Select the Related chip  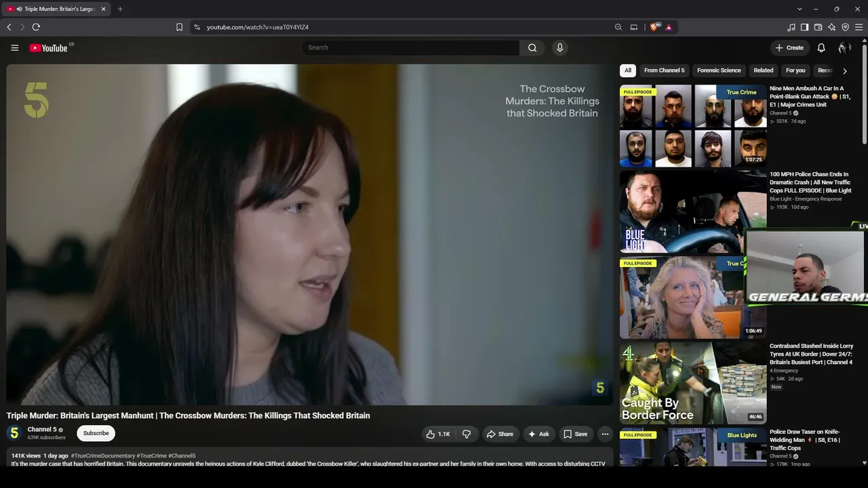coord(764,70)
